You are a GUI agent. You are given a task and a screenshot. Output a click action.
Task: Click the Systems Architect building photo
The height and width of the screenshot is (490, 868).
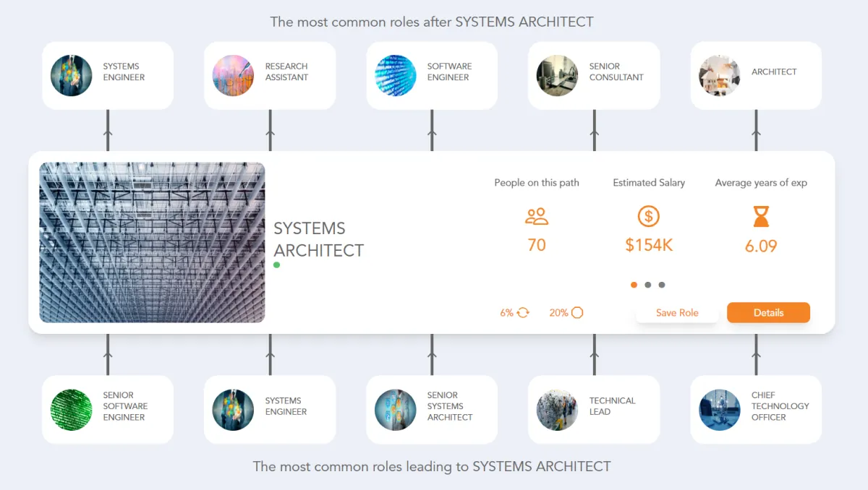coord(152,243)
